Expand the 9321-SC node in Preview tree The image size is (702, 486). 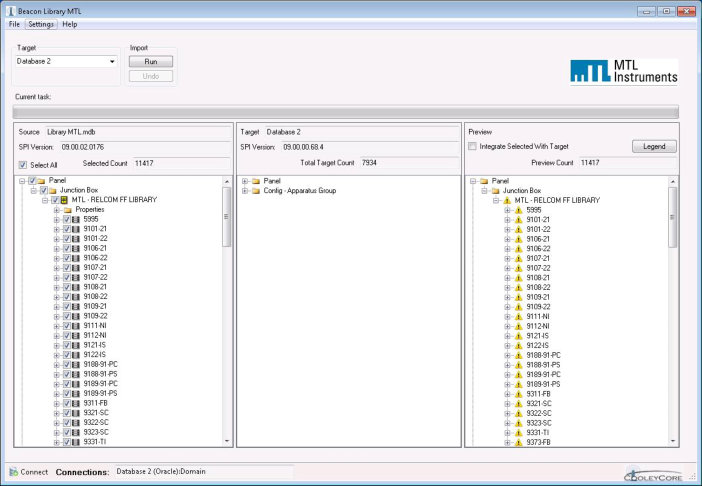pos(507,404)
